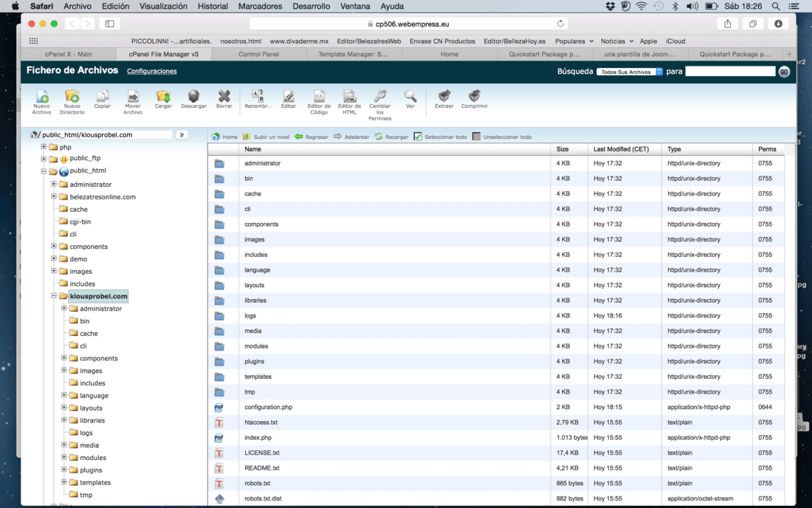Click the Cambiar los Permisos icon
This screenshot has width=812, height=508.
pyautogui.click(x=379, y=101)
